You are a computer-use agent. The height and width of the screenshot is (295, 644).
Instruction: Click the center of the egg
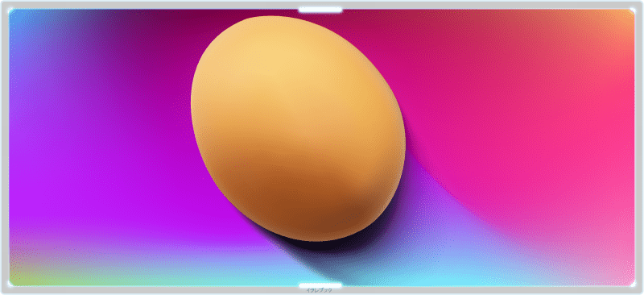[298, 128]
